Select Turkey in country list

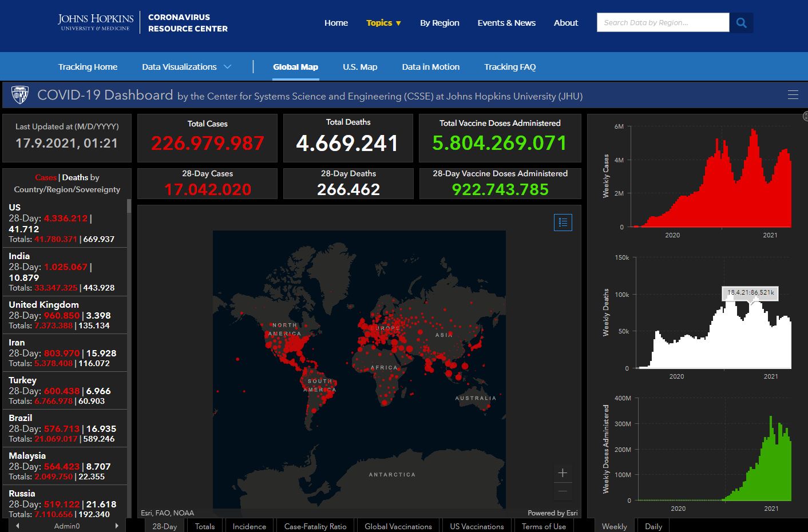click(65, 390)
